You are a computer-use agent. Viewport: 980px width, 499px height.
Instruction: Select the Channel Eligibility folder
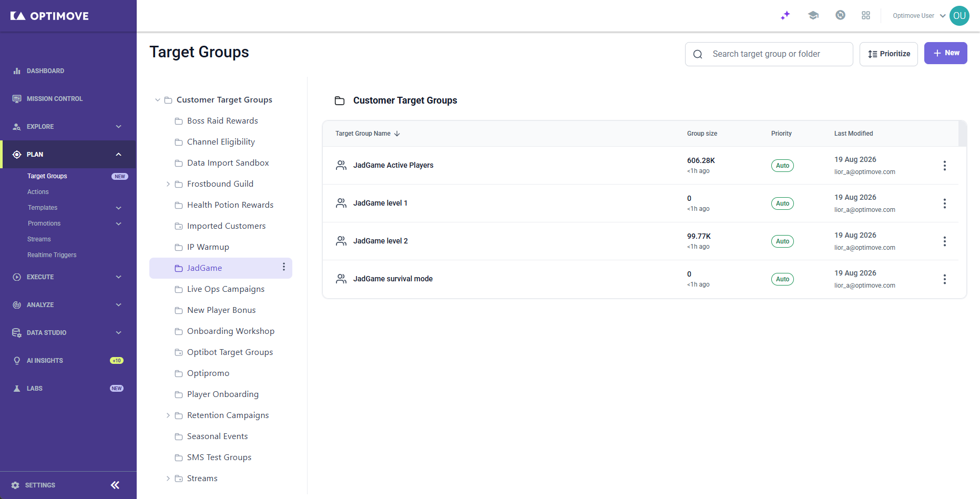click(221, 142)
